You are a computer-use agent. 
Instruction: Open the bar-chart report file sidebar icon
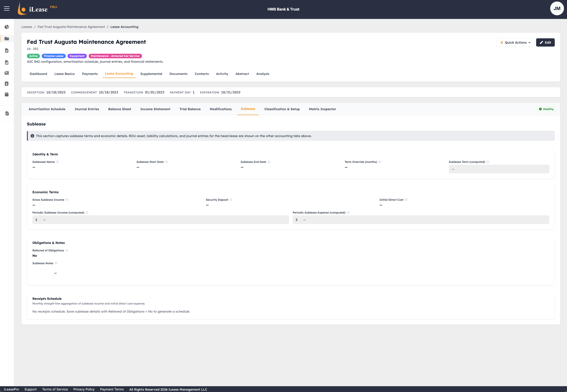tap(7, 62)
